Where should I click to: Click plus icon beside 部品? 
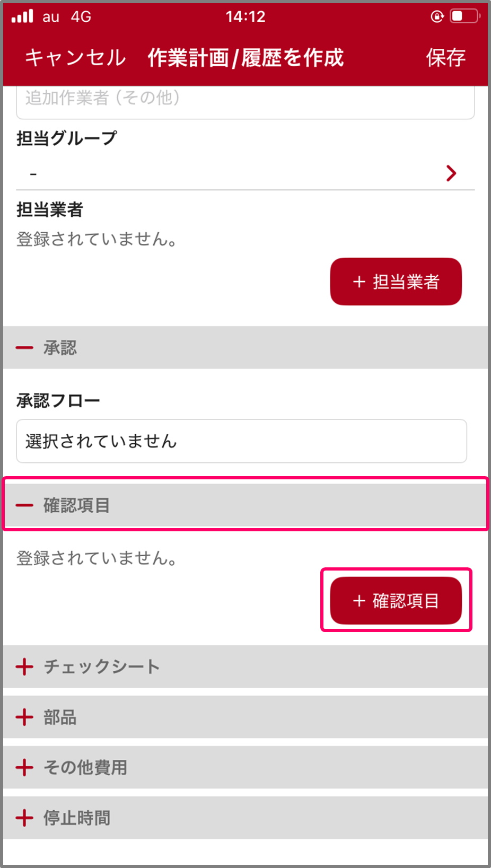(24, 717)
